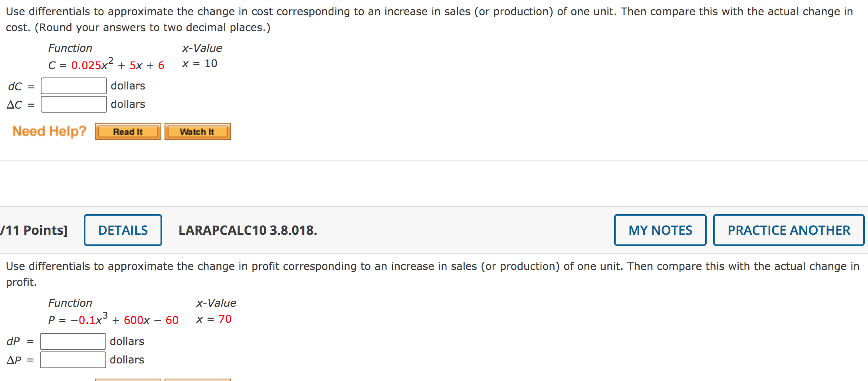Click inside the ΔC answer field
The image size is (868, 381).
coord(73,104)
